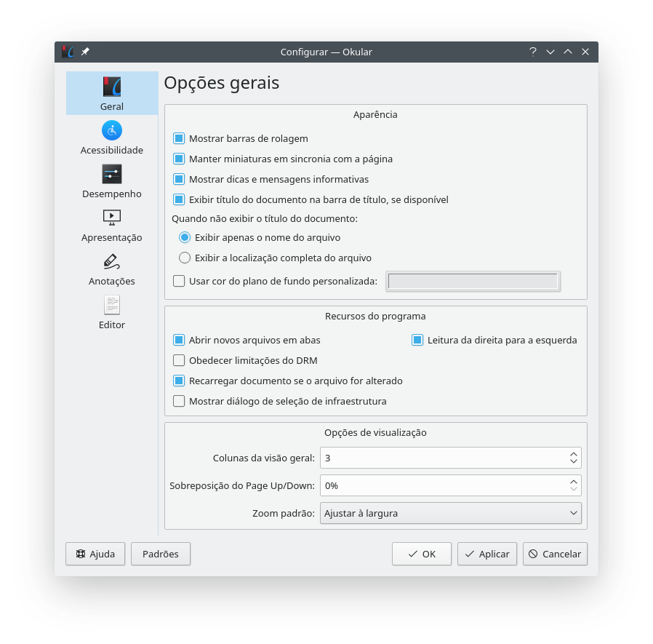Open the Acessibilidade settings icon
Viewport: 653px width, 644px height.
[x=112, y=131]
